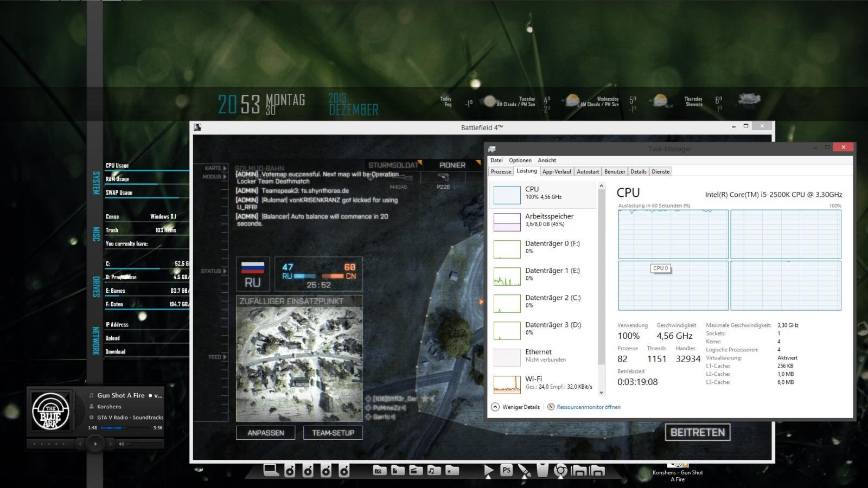Open the paintbrush app in the dock
The width and height of the screenshot is (868, 488).
click(x=525, y=471)
